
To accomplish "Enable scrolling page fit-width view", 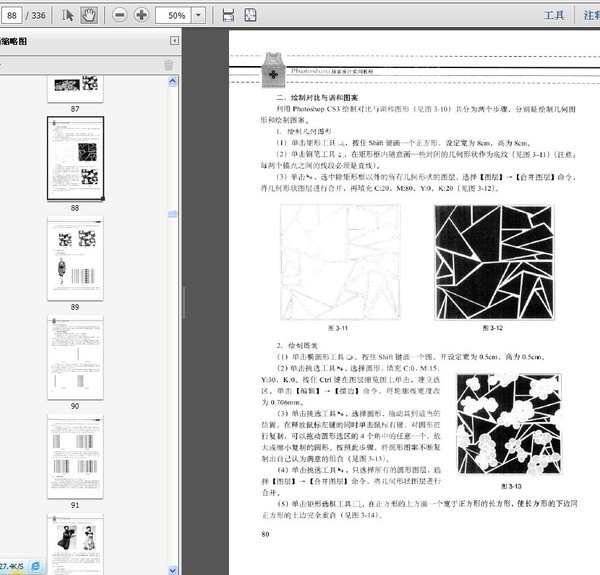I will click(228, 16).
